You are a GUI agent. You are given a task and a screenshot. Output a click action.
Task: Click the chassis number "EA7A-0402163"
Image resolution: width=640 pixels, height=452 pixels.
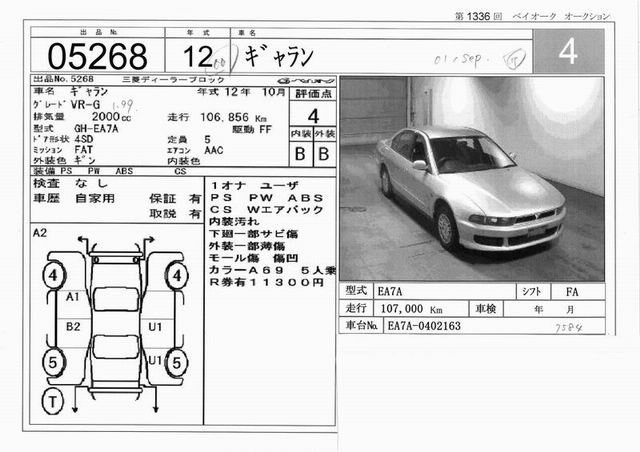[424, 326]
